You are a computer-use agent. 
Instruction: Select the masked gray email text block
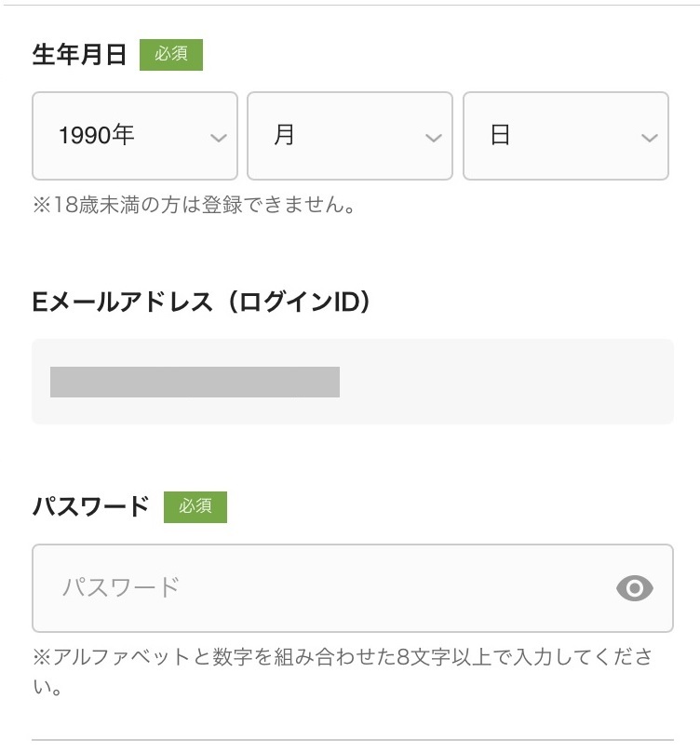pyautogui.click(x=195, y=383)
